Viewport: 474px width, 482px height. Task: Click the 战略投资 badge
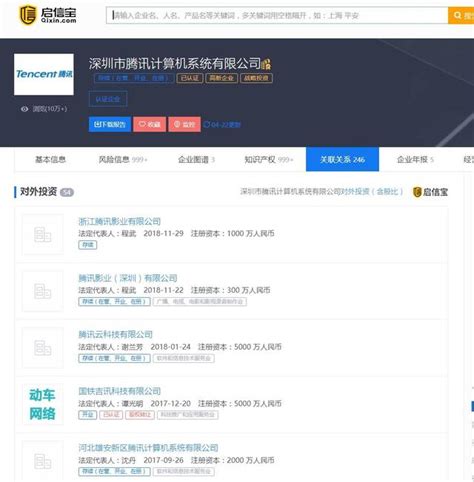256,78
